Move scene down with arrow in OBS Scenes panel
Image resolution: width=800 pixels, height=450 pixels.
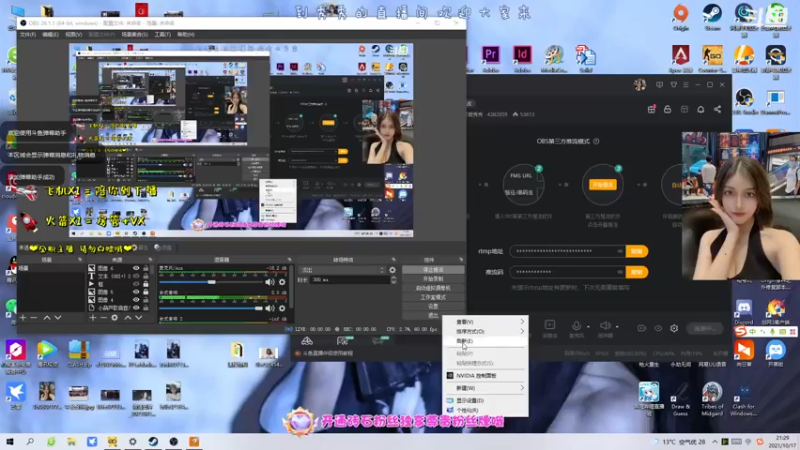coord(58,317)
